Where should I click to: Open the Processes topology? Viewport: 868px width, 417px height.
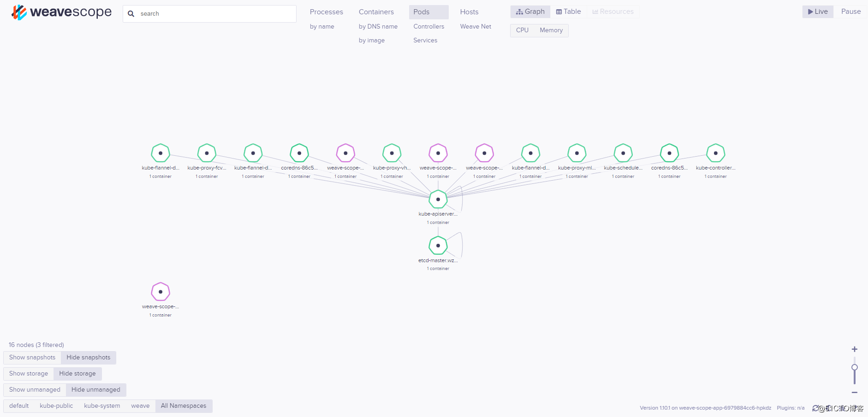tap(327, 12)
